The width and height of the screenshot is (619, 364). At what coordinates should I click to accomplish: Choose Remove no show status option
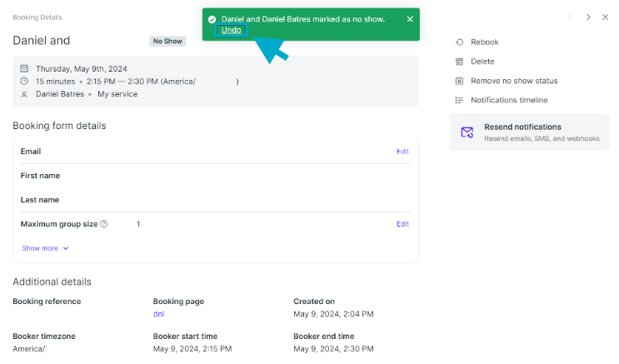514,81
